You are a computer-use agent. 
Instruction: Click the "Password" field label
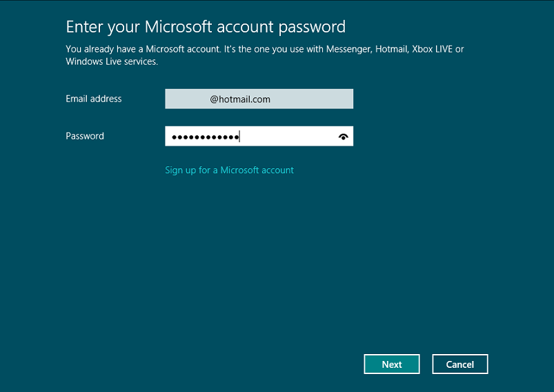tap(85, 137)
